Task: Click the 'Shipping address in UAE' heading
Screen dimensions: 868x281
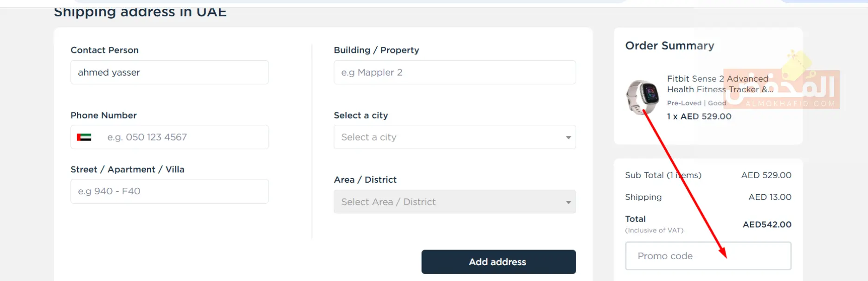Action: pos(140,12)
